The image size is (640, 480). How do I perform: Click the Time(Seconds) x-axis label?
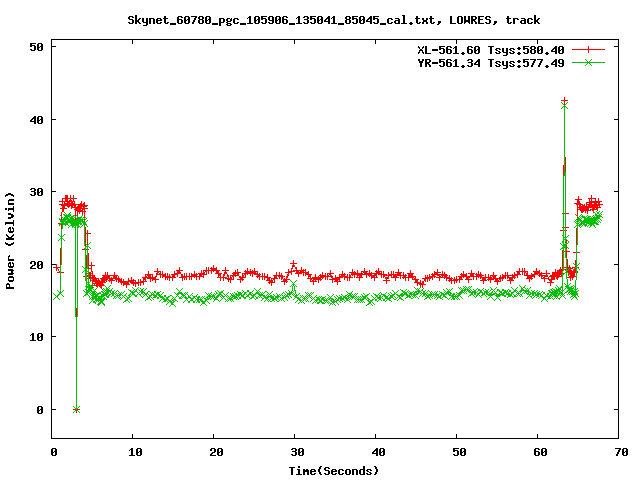pos(334,471)
